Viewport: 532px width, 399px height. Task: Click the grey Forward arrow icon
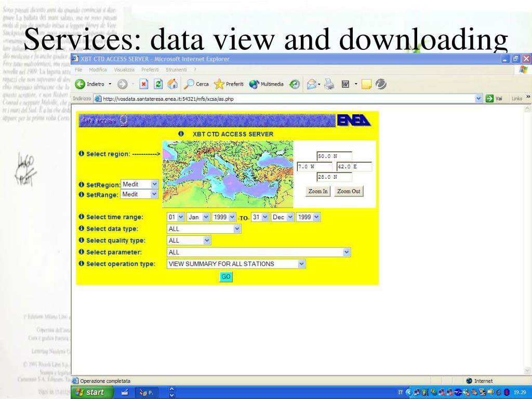[x=122, y=84]
